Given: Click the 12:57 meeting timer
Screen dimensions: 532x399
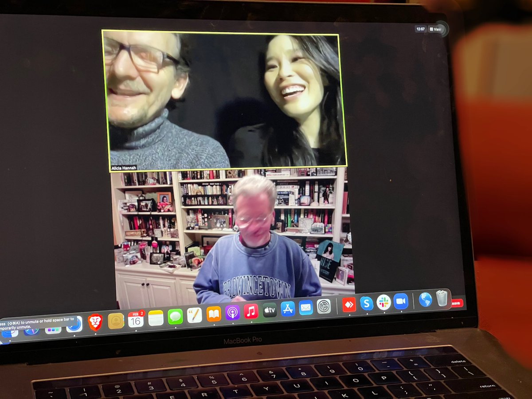Looking at the screenshot, I should (x=420, y=29).
